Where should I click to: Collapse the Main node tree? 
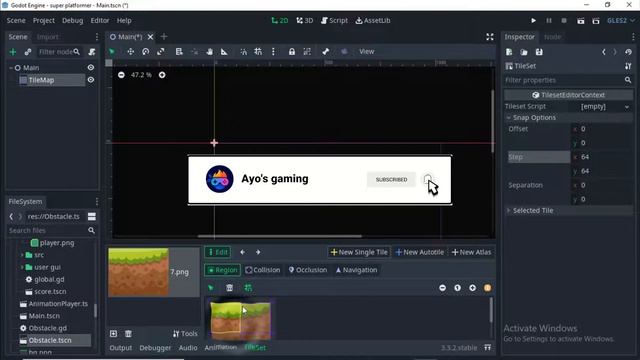pyautogui.click(x=11, y=68)
